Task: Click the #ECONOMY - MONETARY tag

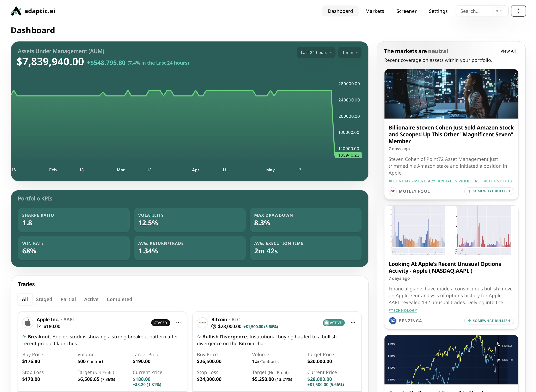Action: pos(412,181)
